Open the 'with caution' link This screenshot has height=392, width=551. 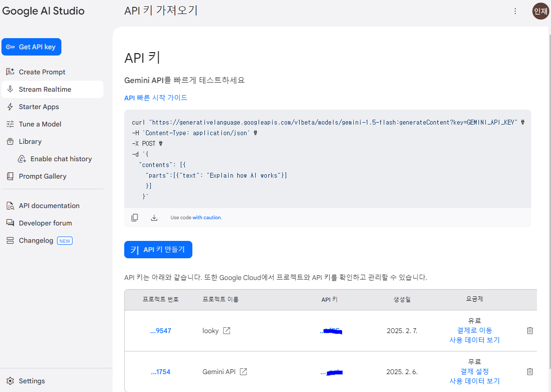pyautogui.click(x=207, y=218)
